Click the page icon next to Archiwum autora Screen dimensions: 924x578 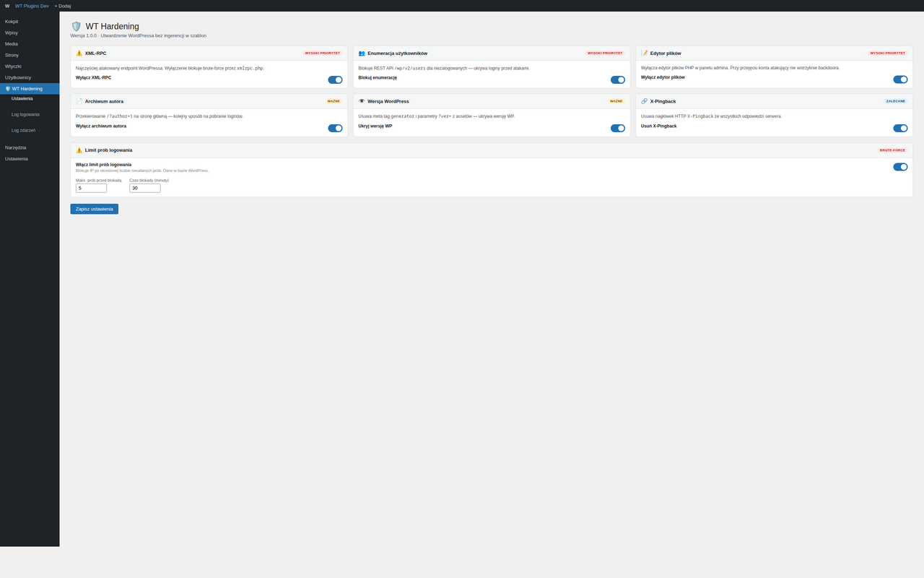79,101
